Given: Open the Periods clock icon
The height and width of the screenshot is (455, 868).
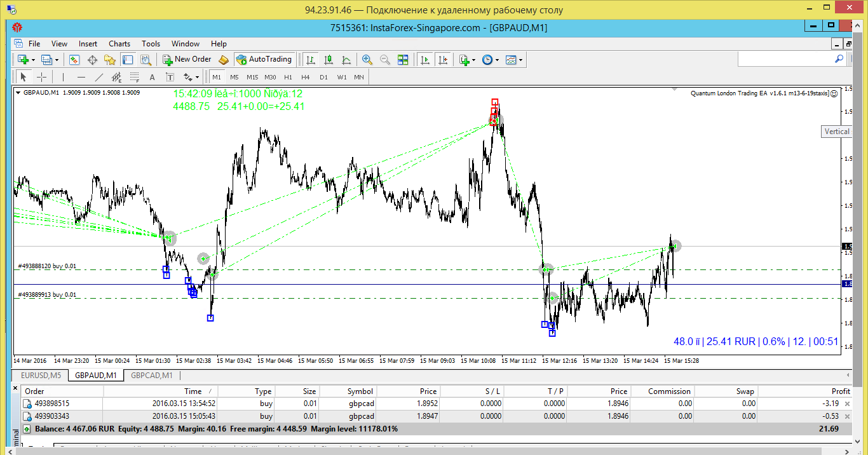Looking at the screenshot, I should pyautogui.click(x=487, y=59).
